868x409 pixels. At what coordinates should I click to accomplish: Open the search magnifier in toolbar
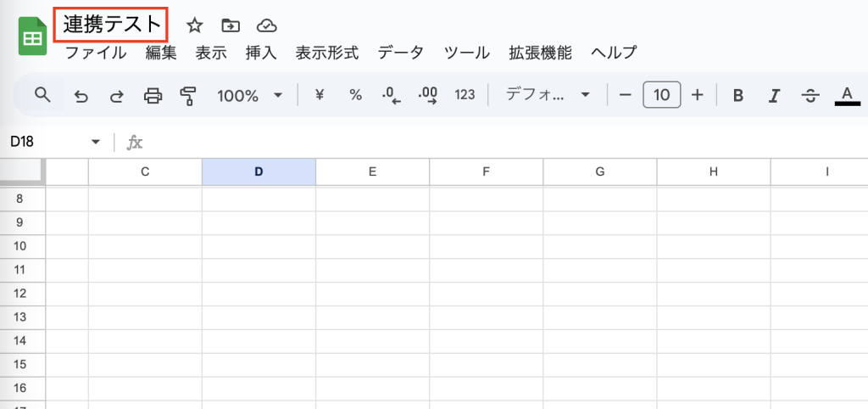(43, 95)
